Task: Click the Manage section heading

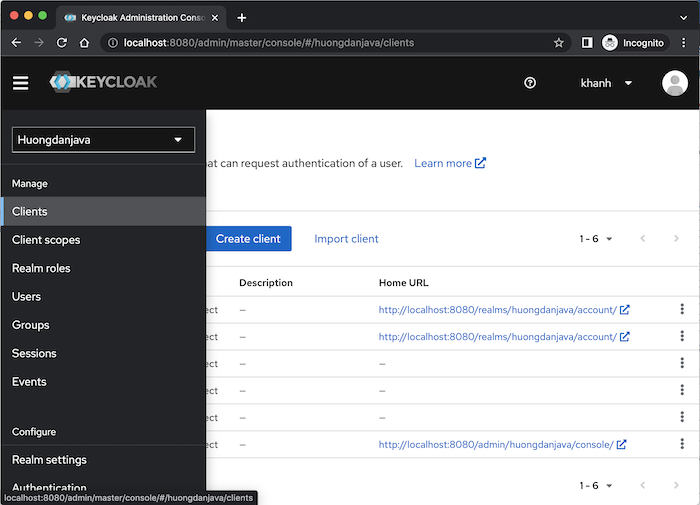Action: tap(29, 184)
